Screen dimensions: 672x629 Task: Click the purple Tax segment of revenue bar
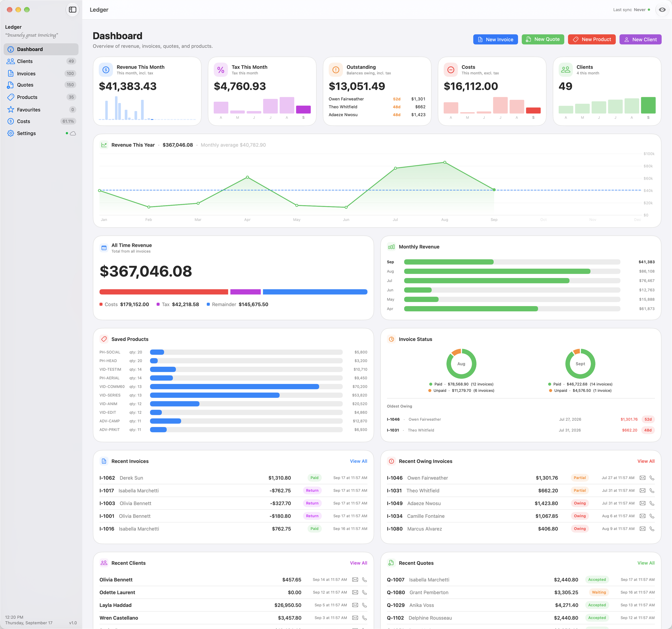245,292
